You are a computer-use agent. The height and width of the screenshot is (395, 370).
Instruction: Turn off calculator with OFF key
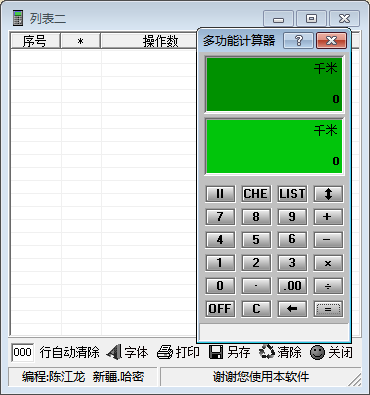220,309
